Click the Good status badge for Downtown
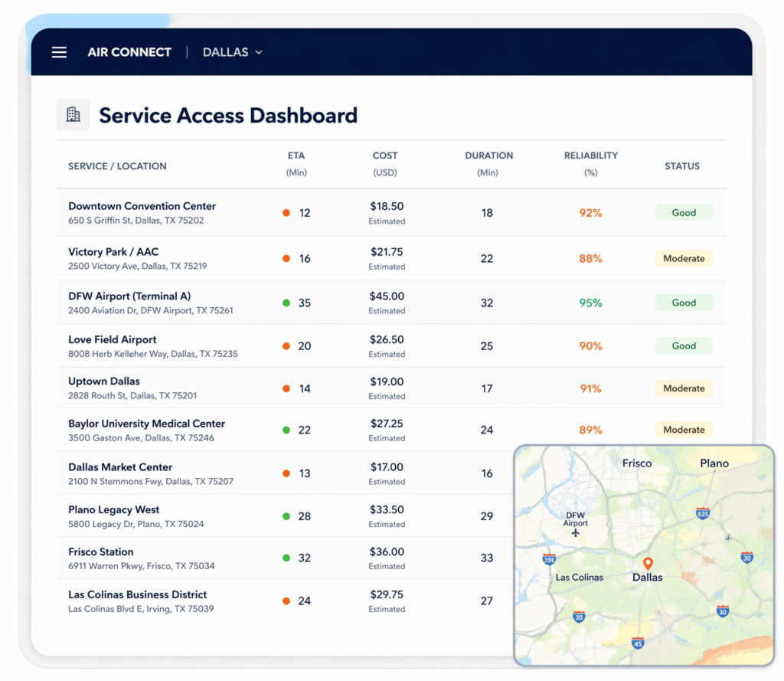The image size is (784, 681). coord(684,213)
